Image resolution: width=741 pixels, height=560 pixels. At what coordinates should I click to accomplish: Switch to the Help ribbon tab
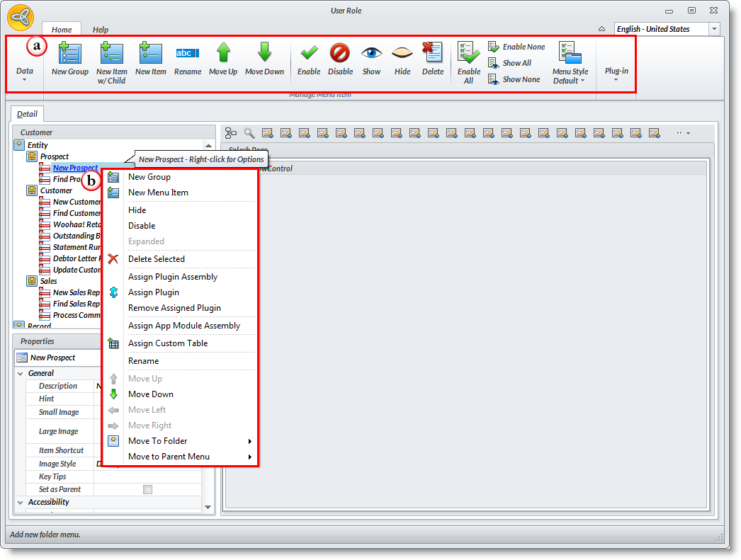tap(101, 30)
